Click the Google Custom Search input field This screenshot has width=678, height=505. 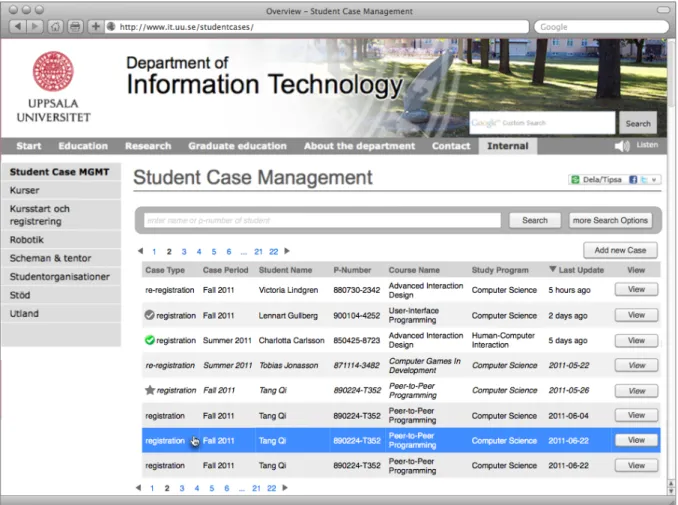click(542, 123)
